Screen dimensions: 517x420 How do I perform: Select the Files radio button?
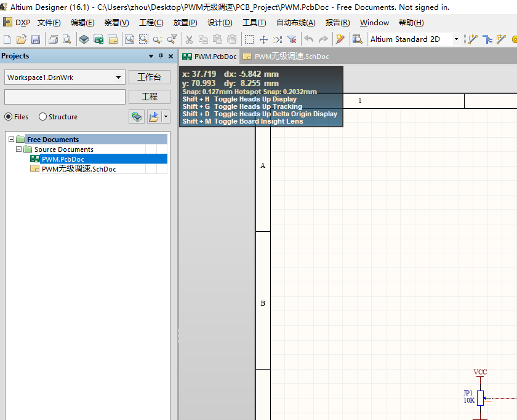pyautogui.click(x=8, y=117)
